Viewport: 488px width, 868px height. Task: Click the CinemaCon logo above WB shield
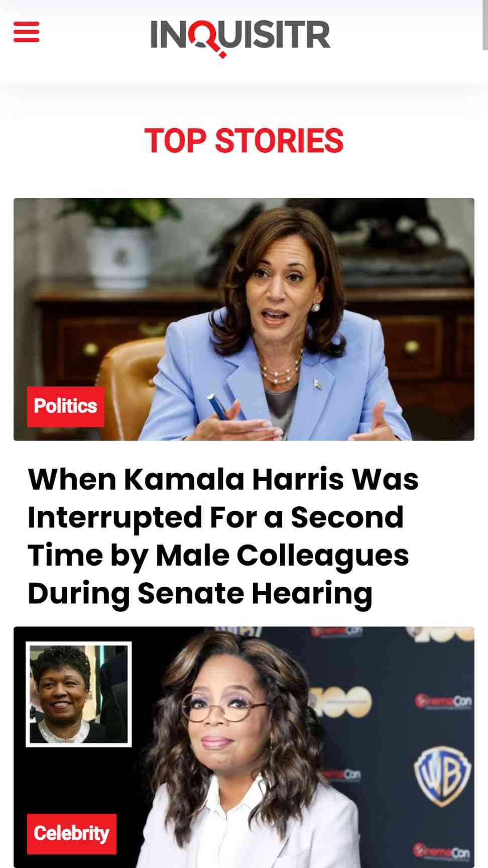443,701
